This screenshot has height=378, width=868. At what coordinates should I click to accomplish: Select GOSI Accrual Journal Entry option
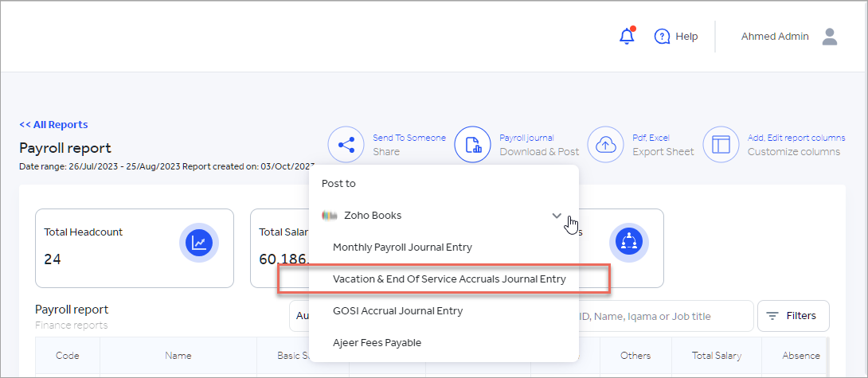pos(397,311)
